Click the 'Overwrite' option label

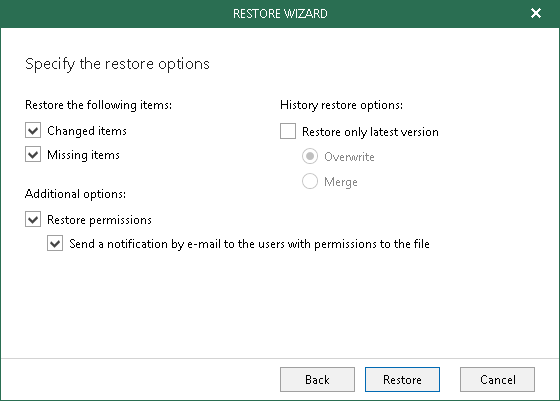(x=349, y=157)
